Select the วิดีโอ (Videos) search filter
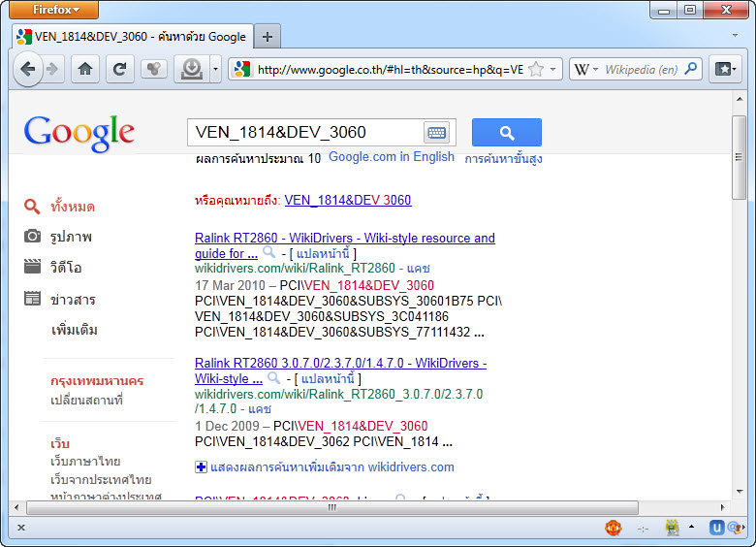Viewport: 756px width, 547px height. pyautogui.click(x=66, y=268)
